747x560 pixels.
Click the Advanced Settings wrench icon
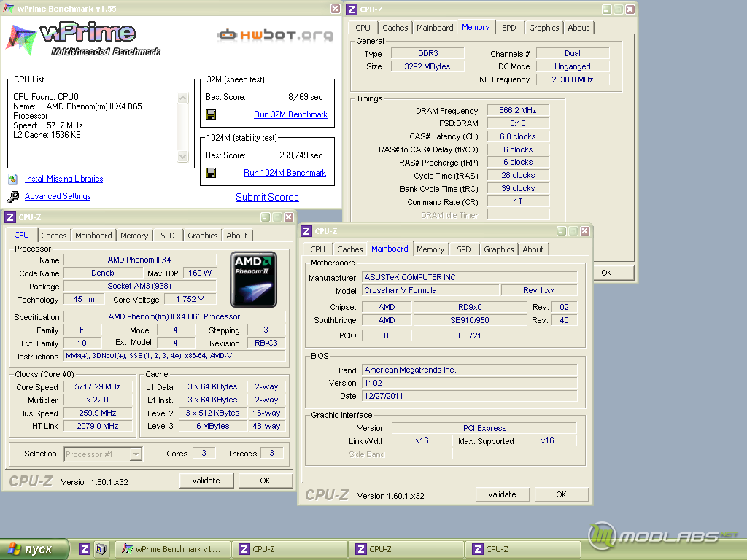point(13,196)
